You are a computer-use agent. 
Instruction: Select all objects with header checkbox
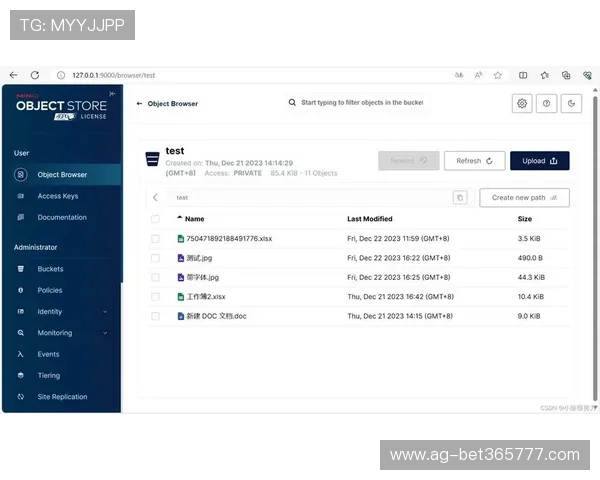pos(155,218)
